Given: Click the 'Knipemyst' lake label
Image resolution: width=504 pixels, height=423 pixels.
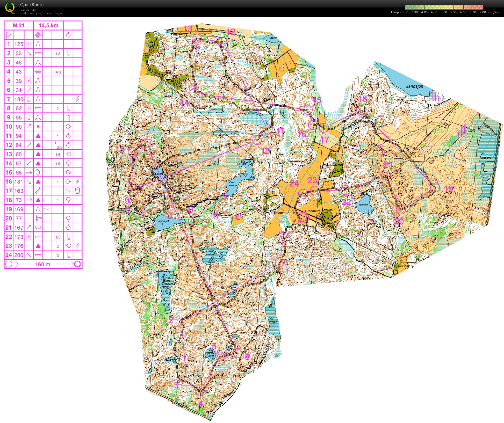Looking at the screenshot, I should [163, 221].
